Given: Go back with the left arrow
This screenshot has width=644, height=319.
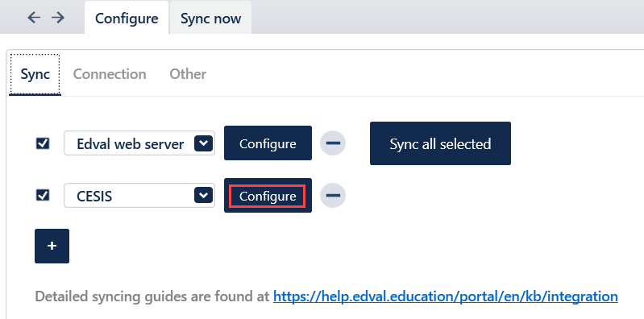Looking at the screenshot, I should pyautogui.click(x=34, y=18).
